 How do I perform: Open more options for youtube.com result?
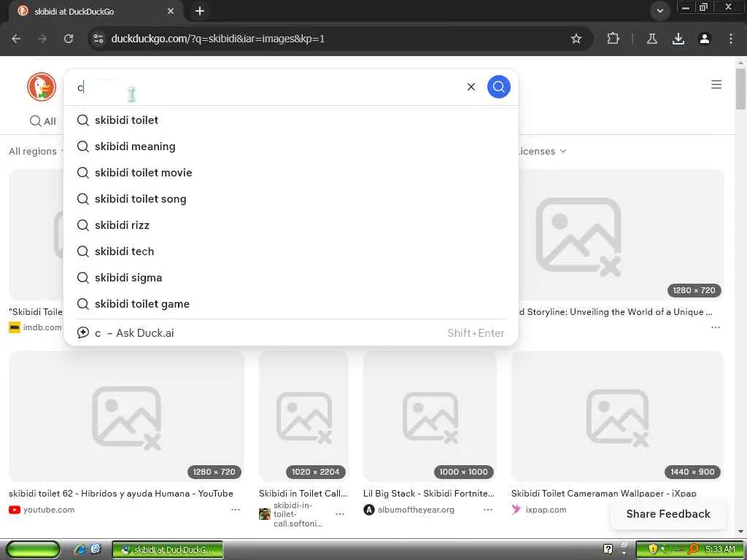pos(236,510)
